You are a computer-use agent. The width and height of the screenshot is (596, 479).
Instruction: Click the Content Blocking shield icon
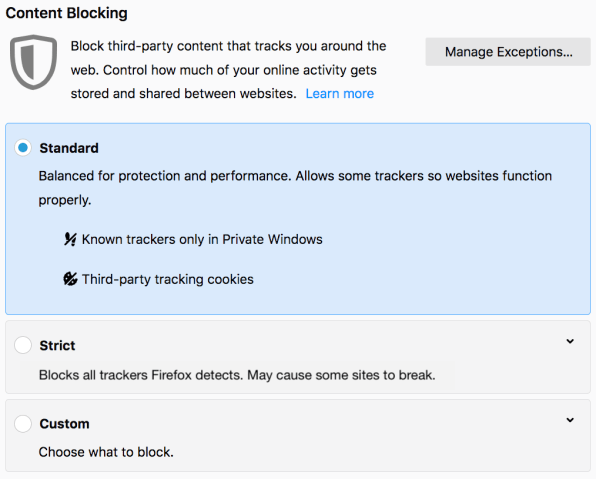point(33,62)
